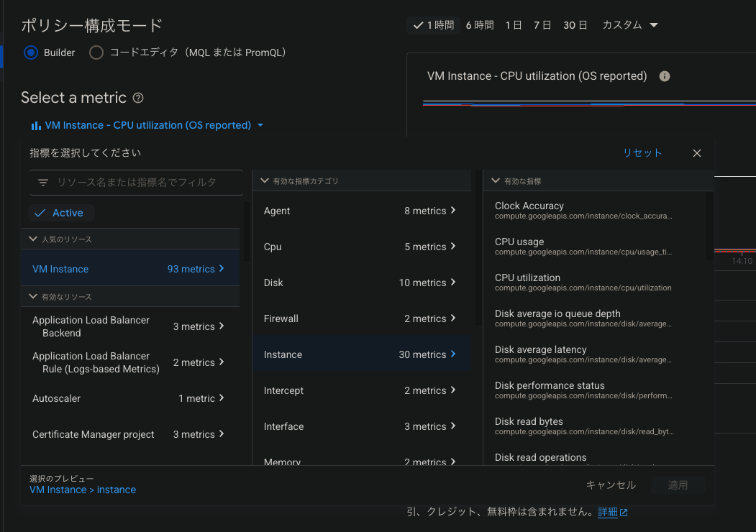This screenshot has width=756, height=532.
Task: Click the info icon next to chart title
Action: (665, 76)
